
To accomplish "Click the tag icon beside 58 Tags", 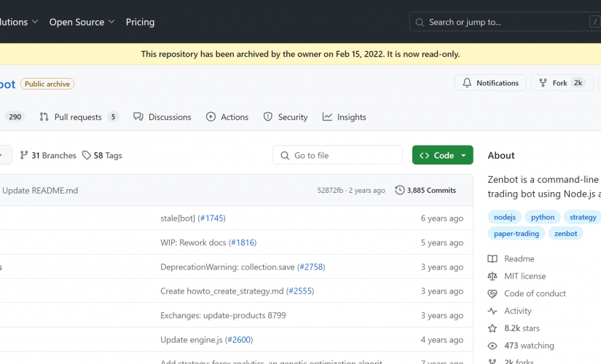I will coord(87,155).
